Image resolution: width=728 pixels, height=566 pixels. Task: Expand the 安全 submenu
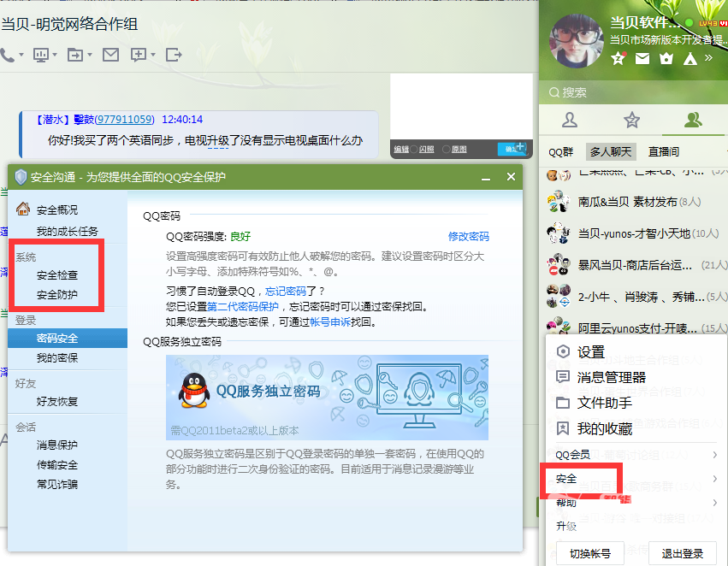click(x=636, y=478)
